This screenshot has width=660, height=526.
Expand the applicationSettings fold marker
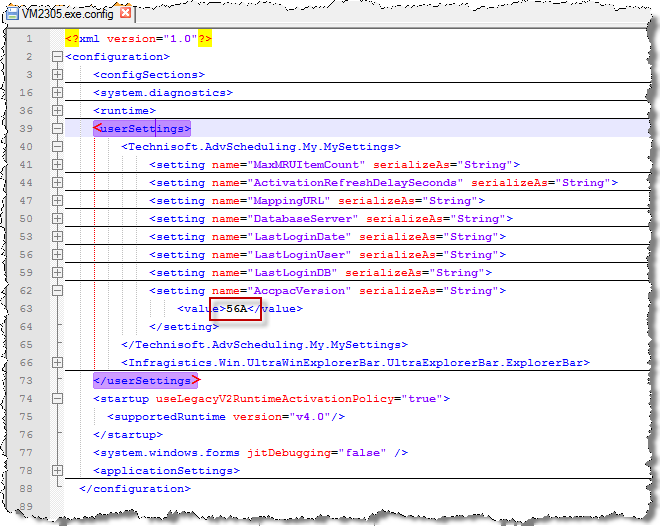pyautogui.click(x=57, y=470)
